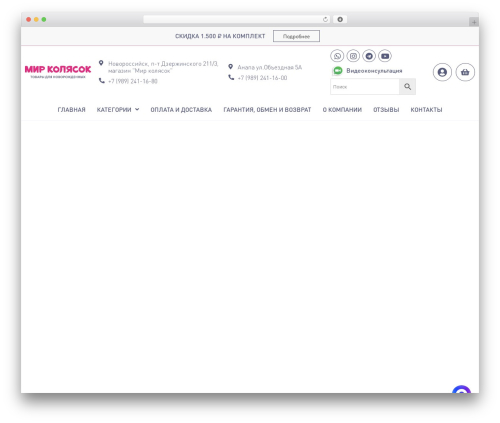Open Контакты menu item
Viewport: 500px width, 423px height.
tap(426, 110)
